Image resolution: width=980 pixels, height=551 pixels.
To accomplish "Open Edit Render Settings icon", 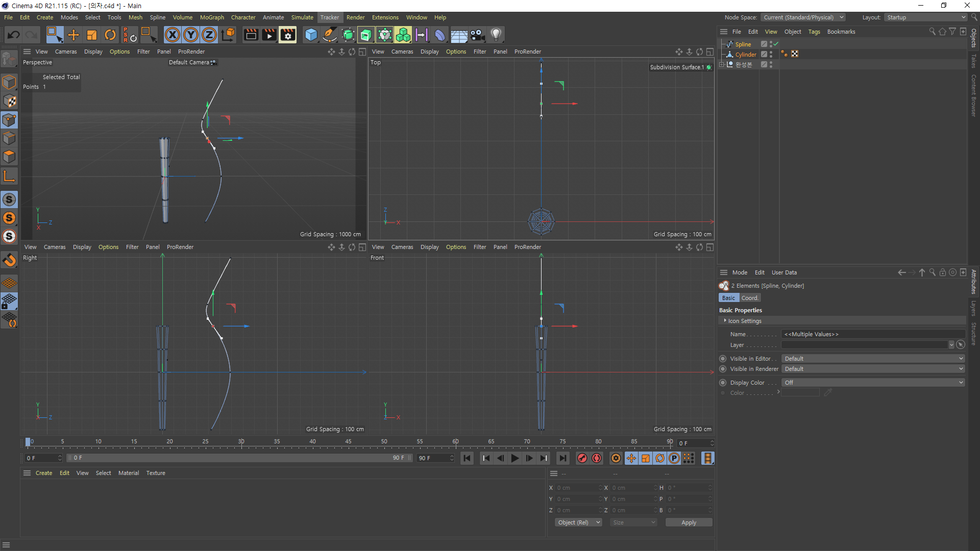I will click(288, 35).
